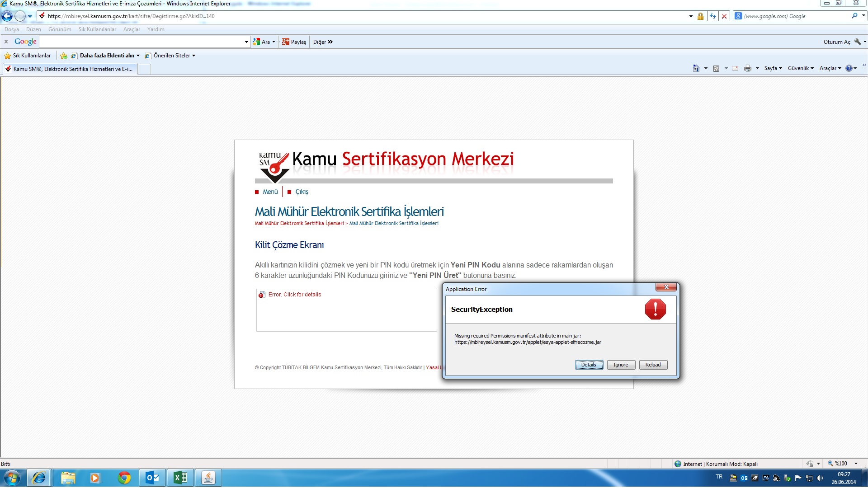Click the Print icon in command bar
Viewport: 868px width, 488px height.
[x=747, y=68]
